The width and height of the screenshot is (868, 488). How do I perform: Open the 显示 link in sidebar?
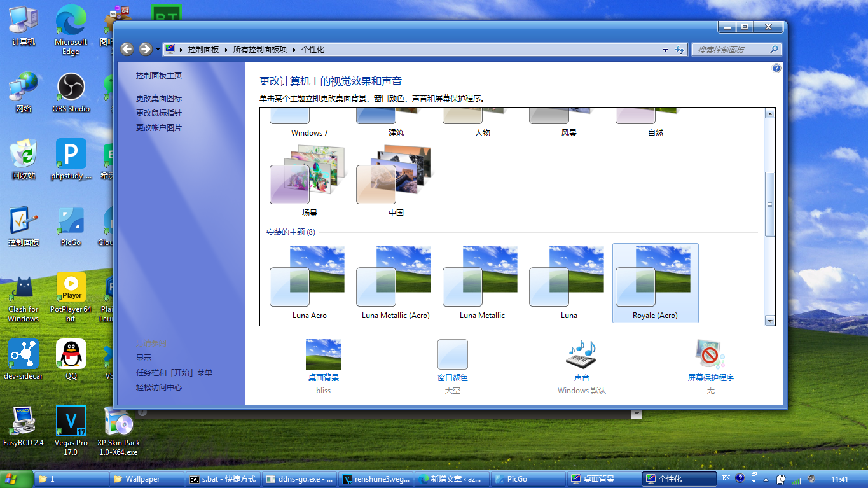point(143,358)
